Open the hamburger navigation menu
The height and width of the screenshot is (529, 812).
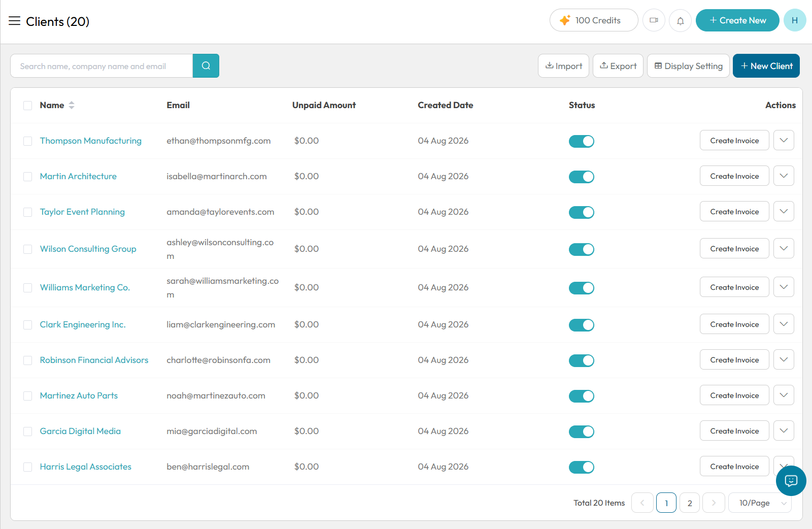click(x=14, y=21)
